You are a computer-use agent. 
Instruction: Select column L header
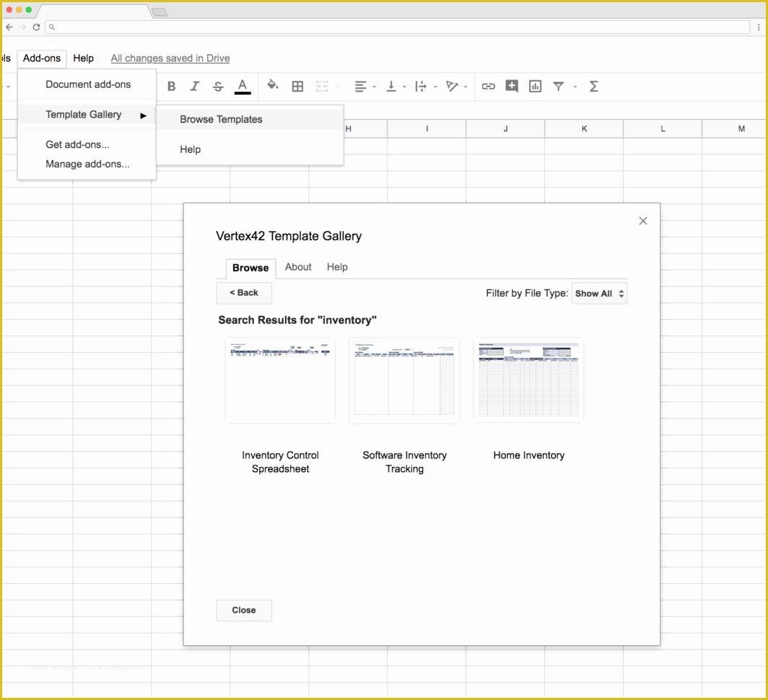click(x=663, y=129)
